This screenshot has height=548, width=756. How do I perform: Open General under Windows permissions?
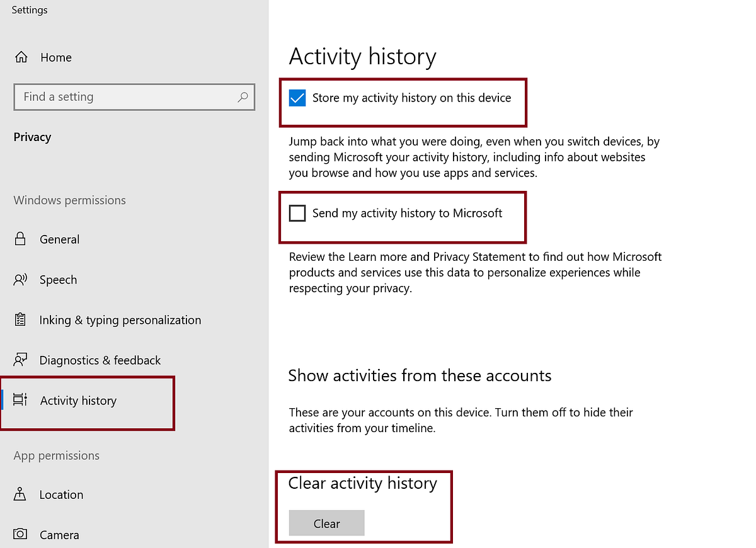coord(59,239)
